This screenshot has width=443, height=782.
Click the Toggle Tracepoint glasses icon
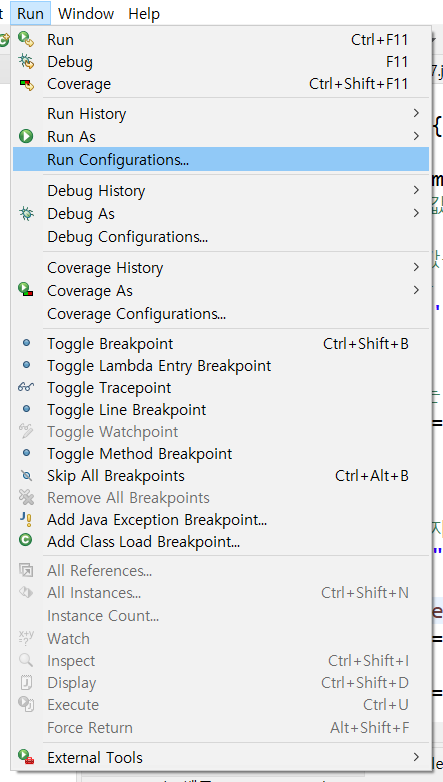point(25,388)
